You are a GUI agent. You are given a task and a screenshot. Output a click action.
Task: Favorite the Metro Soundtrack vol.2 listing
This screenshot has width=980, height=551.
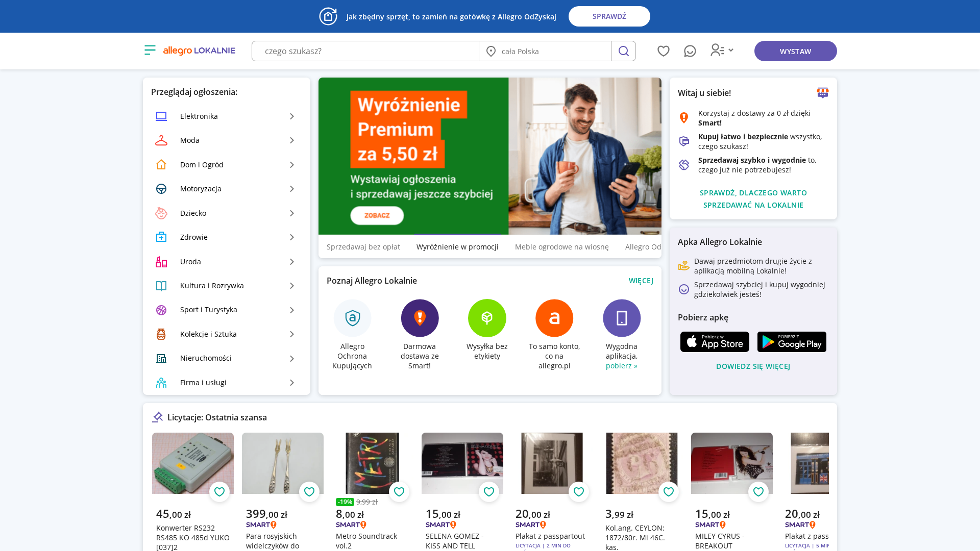pyautogui.click(x=399, y=492)
